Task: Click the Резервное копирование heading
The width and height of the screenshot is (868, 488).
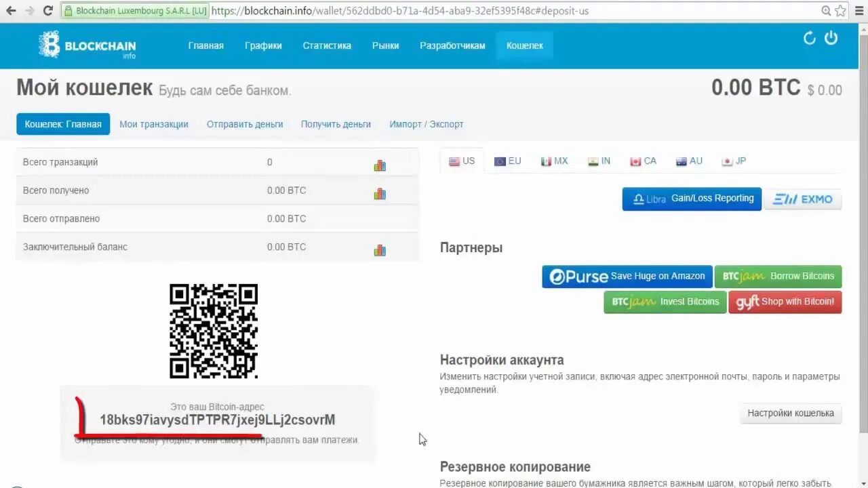Action: point(515,467)
